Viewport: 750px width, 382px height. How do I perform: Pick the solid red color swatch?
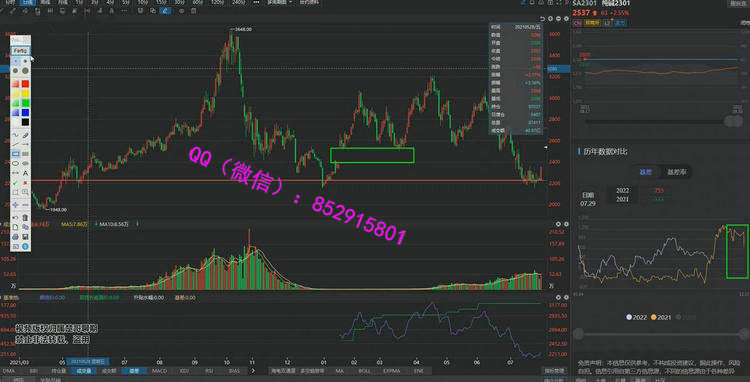click(x=26, y=83)
